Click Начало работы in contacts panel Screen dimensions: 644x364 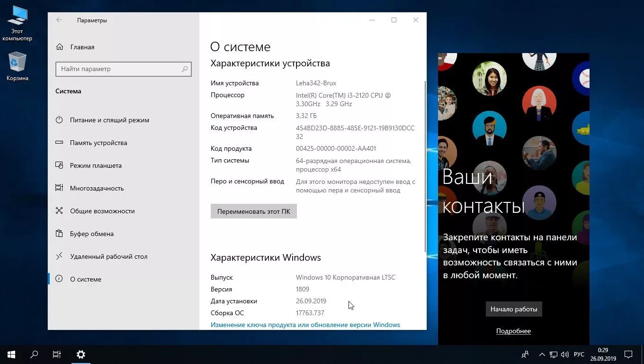click(x=514, y=309)
